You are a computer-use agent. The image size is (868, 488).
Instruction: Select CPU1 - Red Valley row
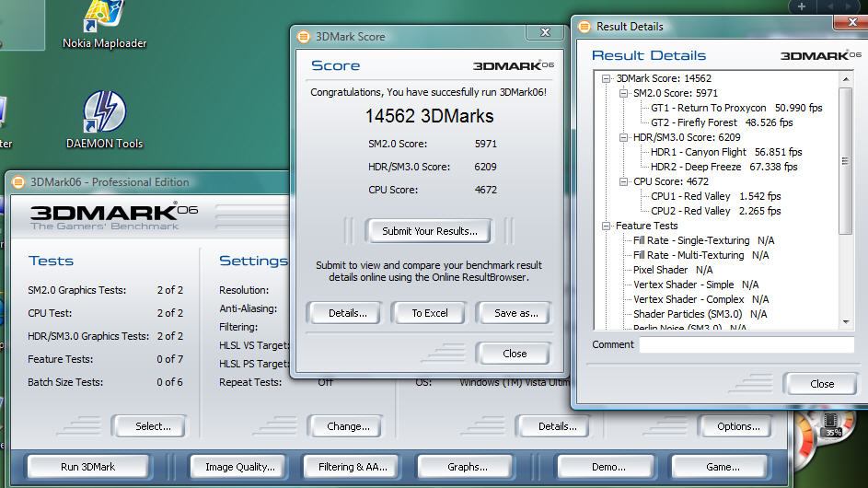coord(715,196)
